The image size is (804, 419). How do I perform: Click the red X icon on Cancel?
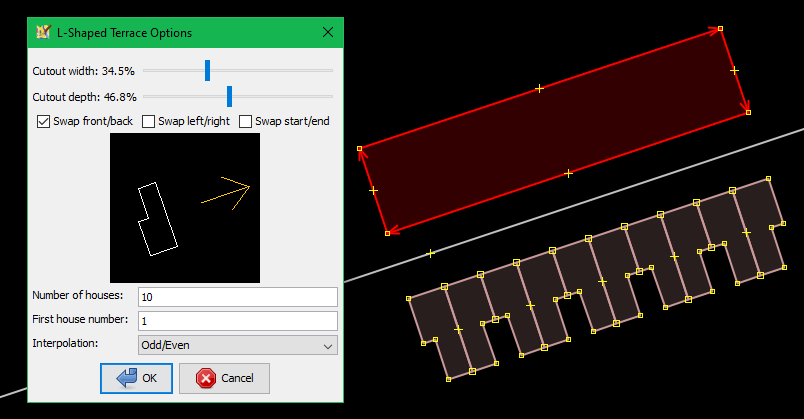(x=205, y=378)
